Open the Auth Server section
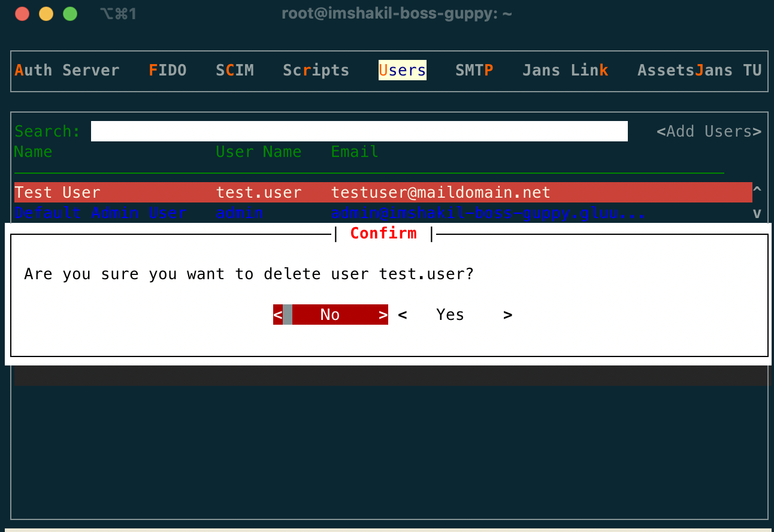The image size is (774, 532). (67, 70)
